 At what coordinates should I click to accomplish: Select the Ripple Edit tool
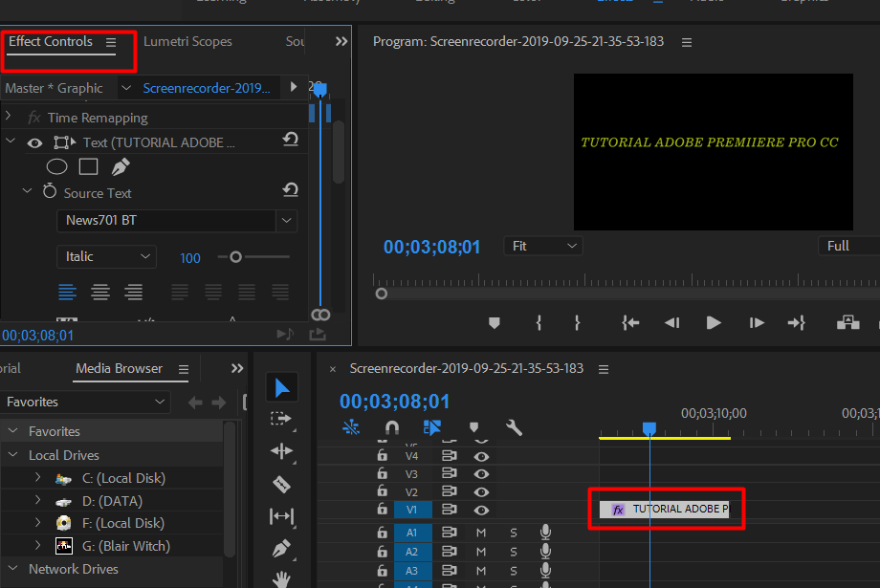click(x=282, y=451)
